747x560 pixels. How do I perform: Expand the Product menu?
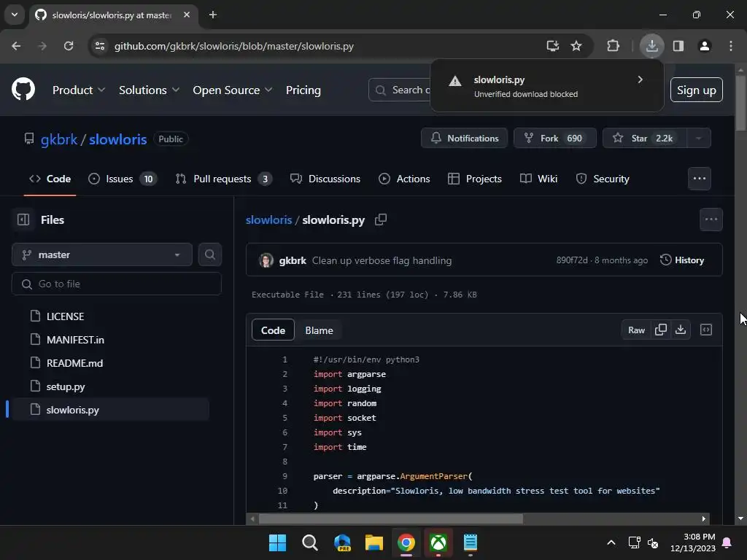(x=79, y=90)
